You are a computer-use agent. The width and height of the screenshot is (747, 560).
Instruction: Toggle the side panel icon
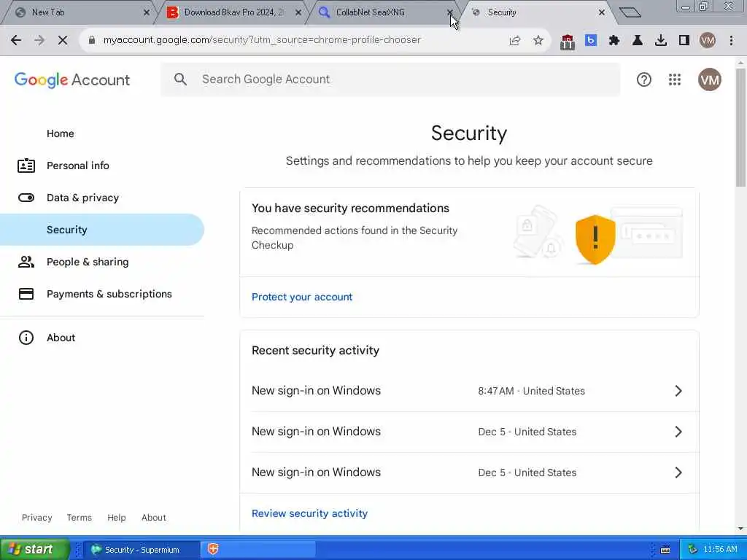click(x=684, y=41)
